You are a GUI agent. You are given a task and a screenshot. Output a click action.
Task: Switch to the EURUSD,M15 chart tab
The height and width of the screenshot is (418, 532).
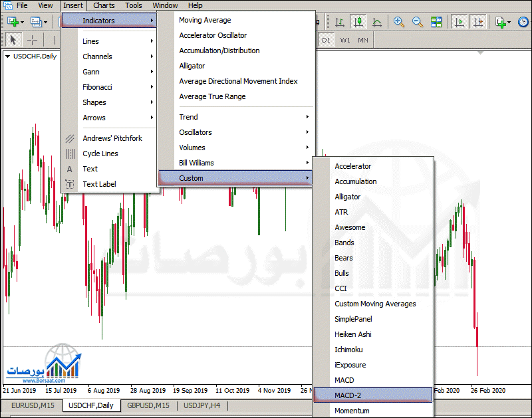33,405
